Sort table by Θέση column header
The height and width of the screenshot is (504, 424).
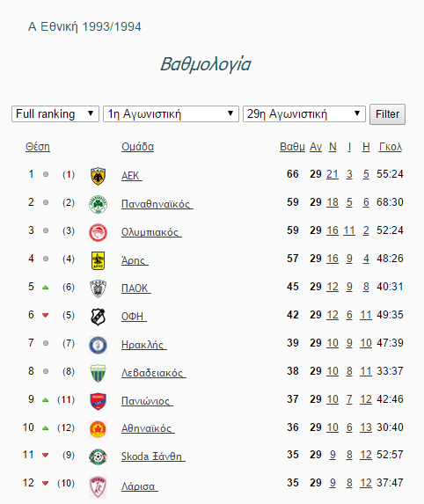[38, 147]
